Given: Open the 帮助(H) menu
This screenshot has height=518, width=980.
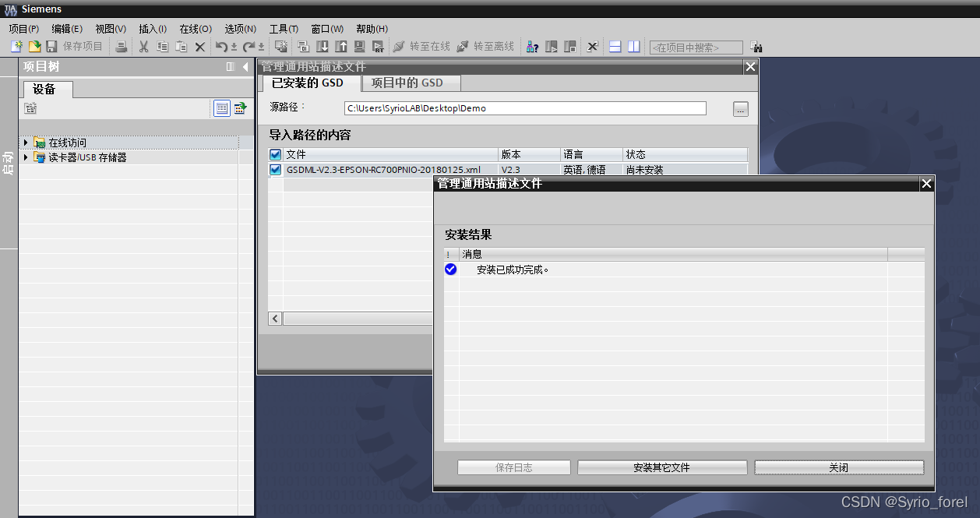Looking at the screenshot, I should (x=372, y=29).
